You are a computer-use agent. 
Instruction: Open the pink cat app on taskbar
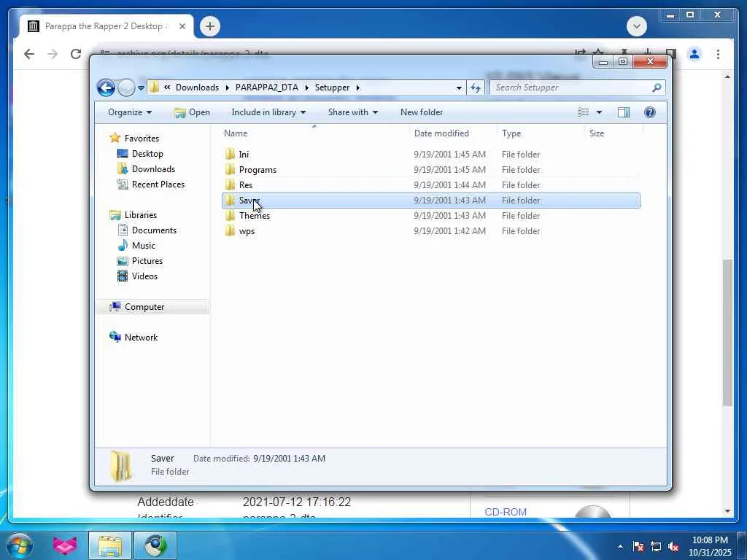click(x=65, y=545)
